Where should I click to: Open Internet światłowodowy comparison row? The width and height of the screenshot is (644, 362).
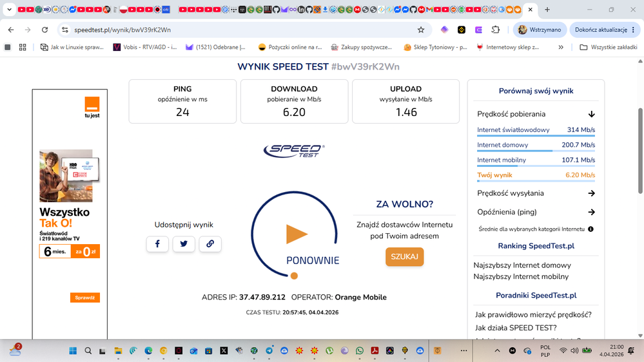[536, 130]
